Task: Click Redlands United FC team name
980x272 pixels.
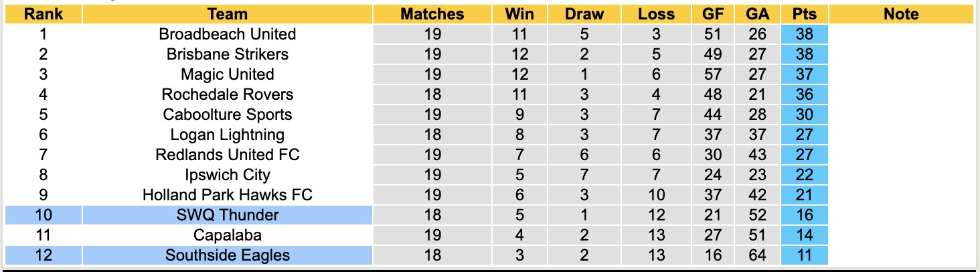Action: (228, 155)
